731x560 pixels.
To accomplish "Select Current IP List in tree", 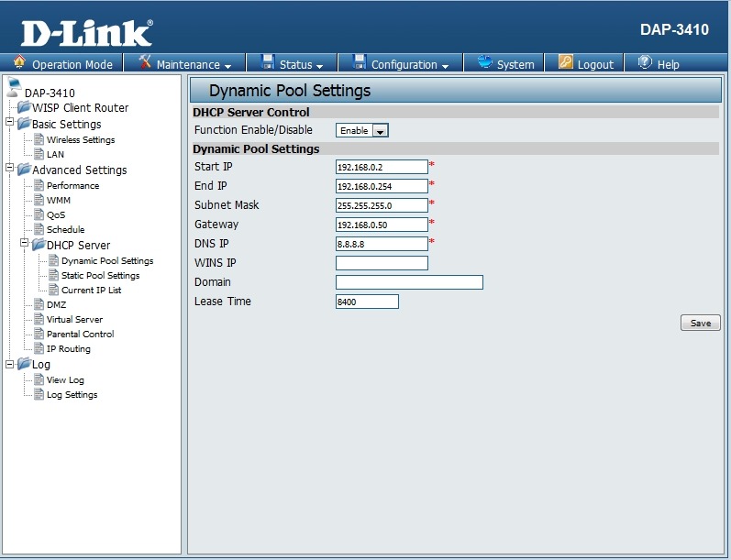I will [x=91, y=291].
